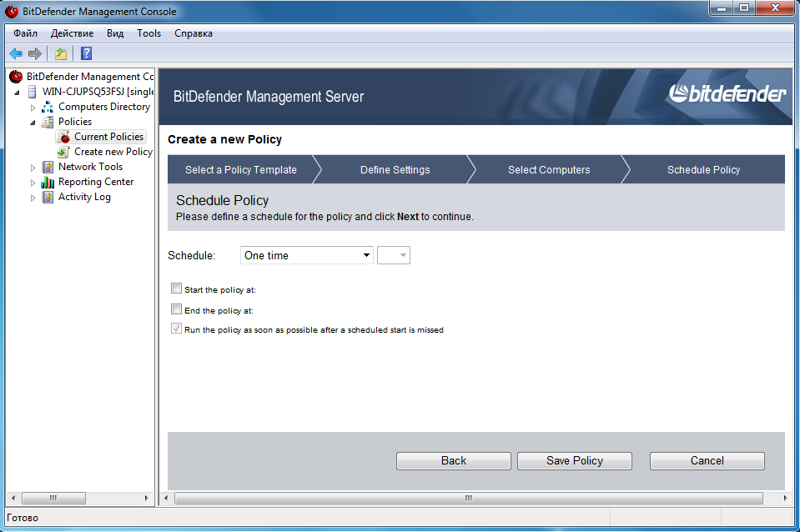Click the Computers Directory icon
Screen dimensions: 800x532
coord(48,107)
